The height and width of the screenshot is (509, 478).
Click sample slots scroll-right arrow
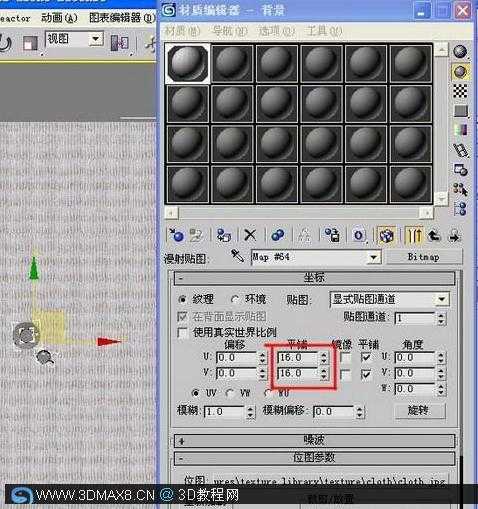[x=426, y=212]
